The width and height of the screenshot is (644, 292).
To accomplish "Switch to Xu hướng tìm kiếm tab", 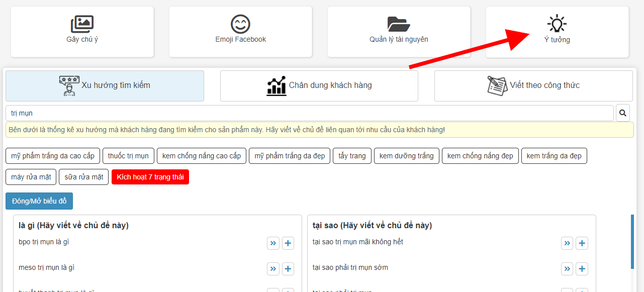I will click(x=105, y=86).
